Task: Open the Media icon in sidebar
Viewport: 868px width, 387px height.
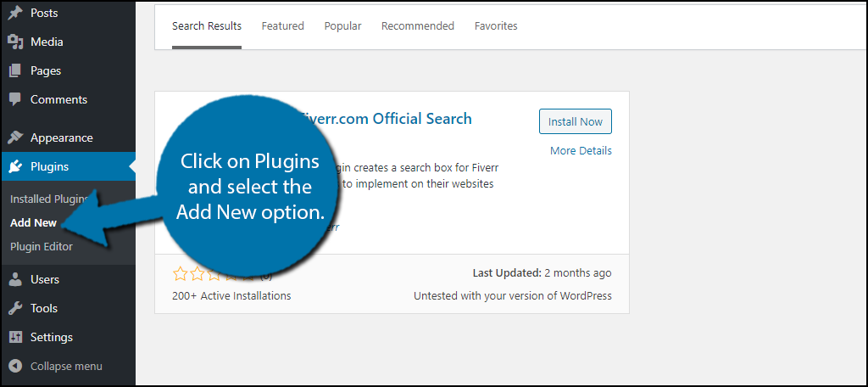Action: tap(15, 42)
